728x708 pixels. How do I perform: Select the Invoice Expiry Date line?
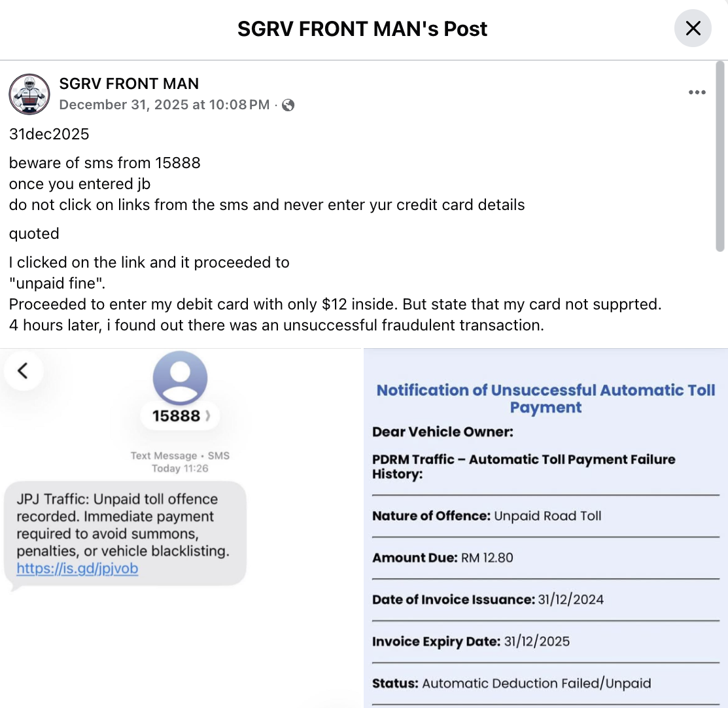point(471,641)
